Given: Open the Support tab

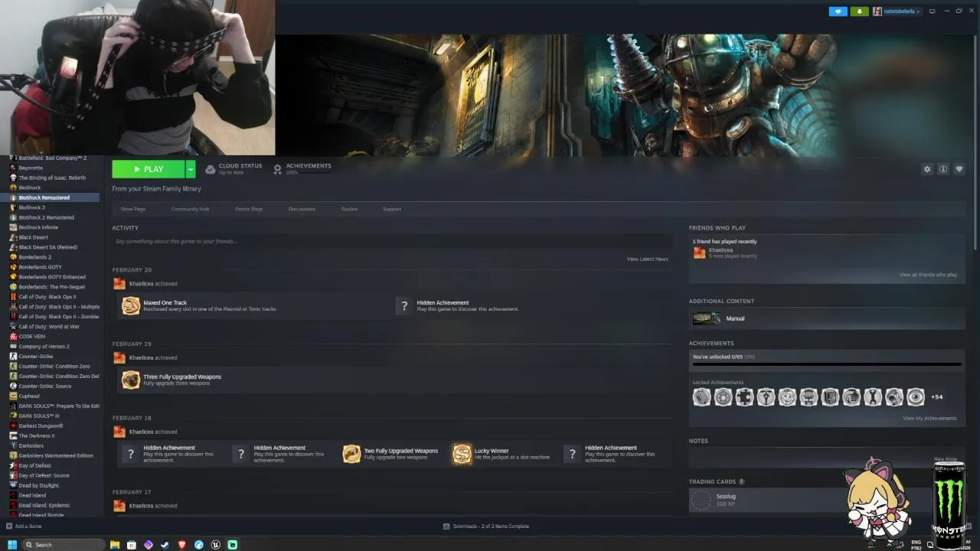Looking at the screenshot, I should click(392, 209).
